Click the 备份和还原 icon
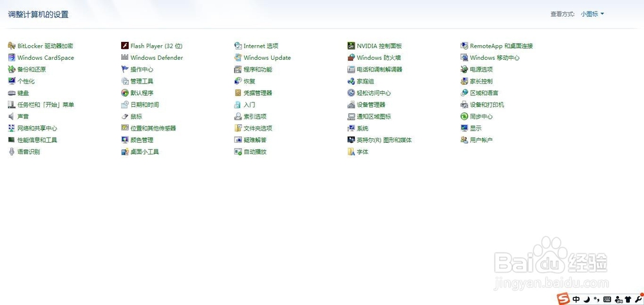Image resolution: width=644 pixels, height=305 pixels. pyautogui.click(x=12, y=69)
